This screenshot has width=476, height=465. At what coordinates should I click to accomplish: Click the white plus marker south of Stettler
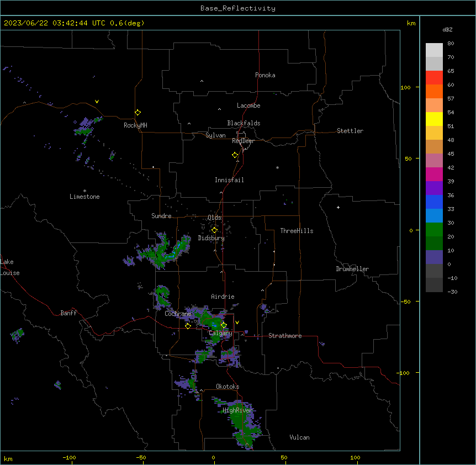tap(338, 207)
